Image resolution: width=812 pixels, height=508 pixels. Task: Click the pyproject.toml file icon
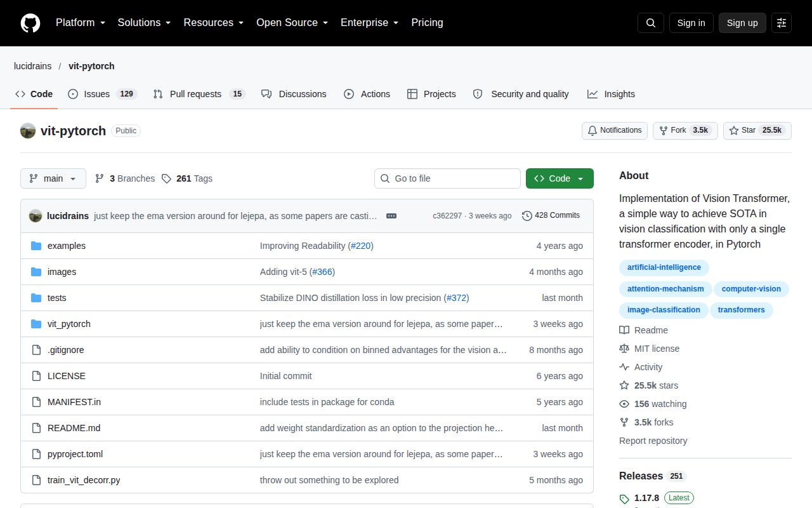point(36,454)
